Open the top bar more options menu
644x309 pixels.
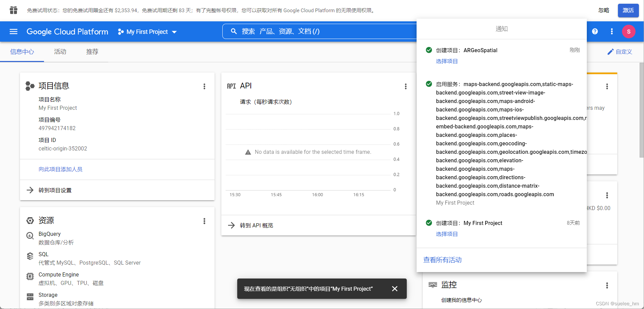pos(612,32)
